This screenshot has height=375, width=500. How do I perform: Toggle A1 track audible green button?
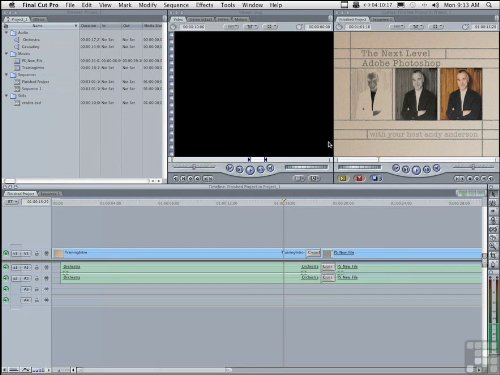(6, 267)
